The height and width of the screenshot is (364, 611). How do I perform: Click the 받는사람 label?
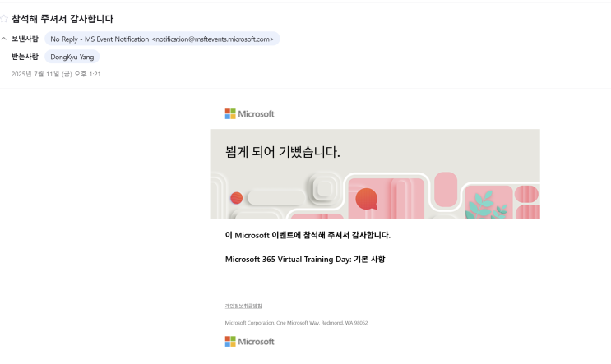pyautogui.click(x=25, y=57)
